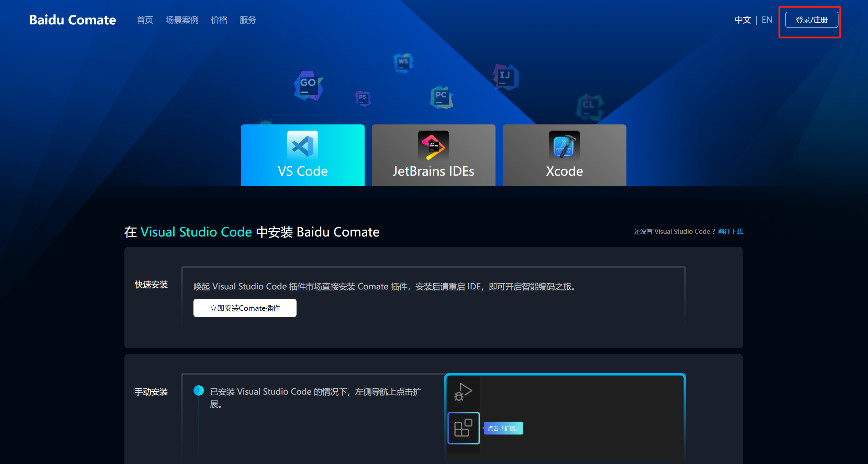Click the GoLand floating icon
The height and width of the screenshot is (464, 868).
[x=308, y=86]
